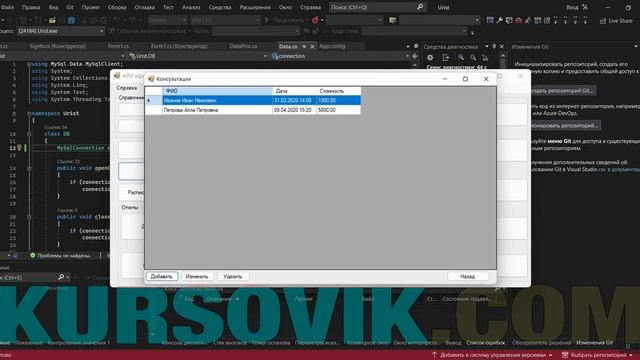Open the Тест menu

168,7
